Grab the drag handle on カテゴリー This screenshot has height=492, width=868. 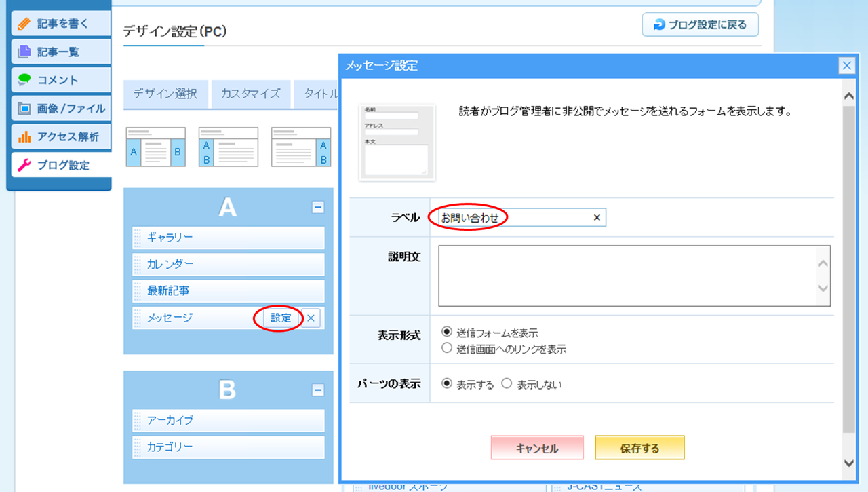138,447
